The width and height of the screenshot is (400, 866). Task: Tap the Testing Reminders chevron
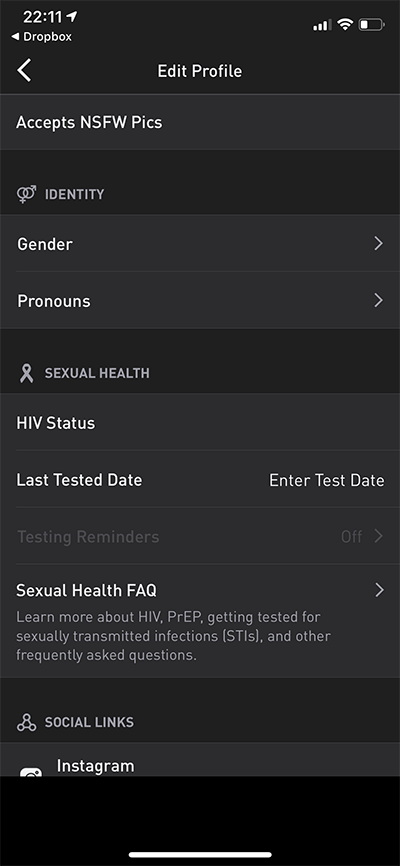378,536
